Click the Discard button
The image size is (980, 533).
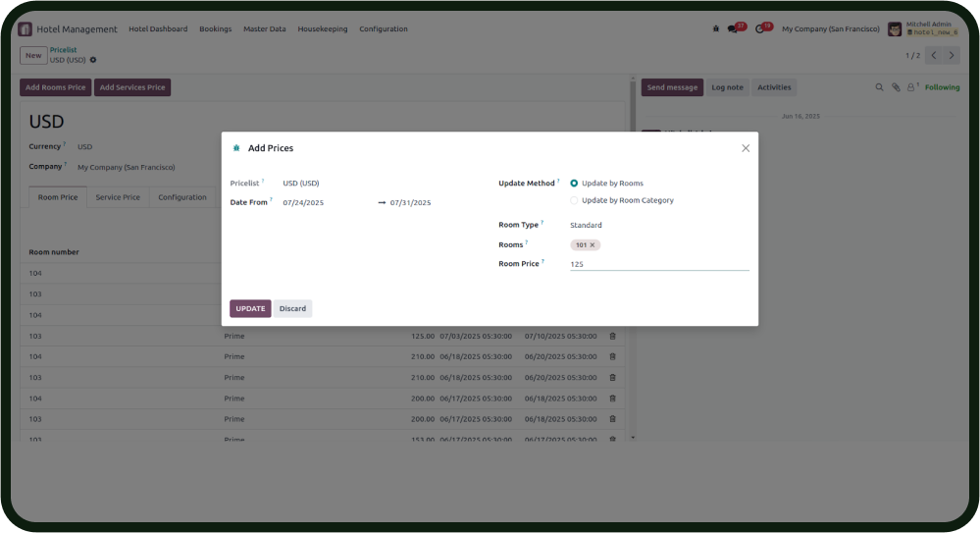pyautogui.click(x=292, y=308)
